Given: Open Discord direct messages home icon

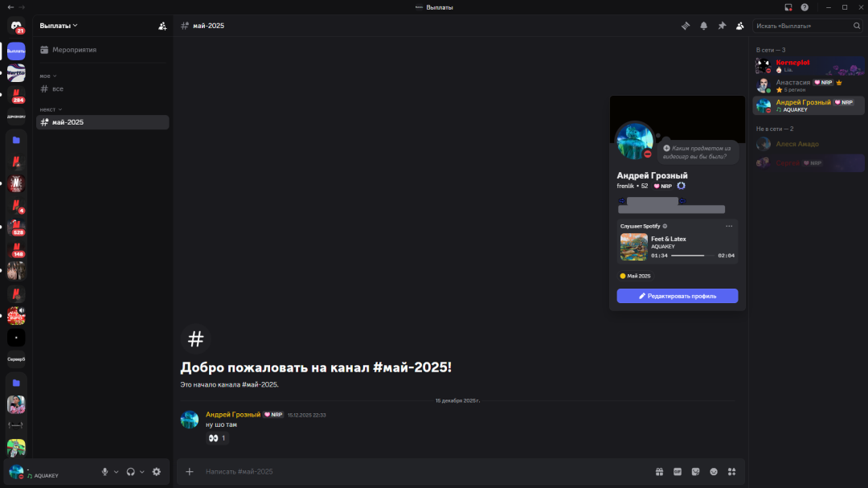Looking at the screenshot, I should click(16, 27).
